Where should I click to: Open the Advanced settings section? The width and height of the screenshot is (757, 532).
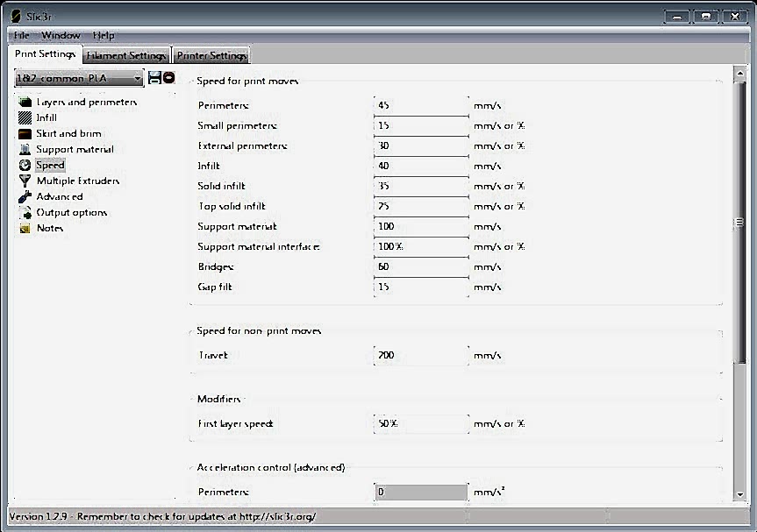coord(59,196)
